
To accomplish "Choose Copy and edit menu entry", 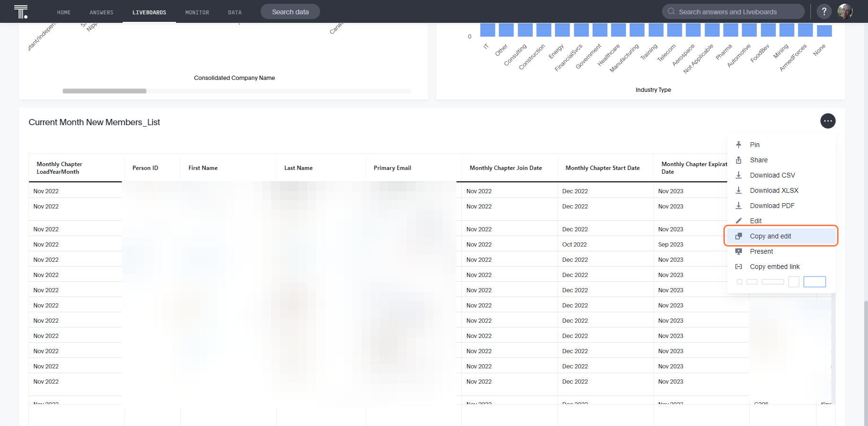I will [781, 236].
